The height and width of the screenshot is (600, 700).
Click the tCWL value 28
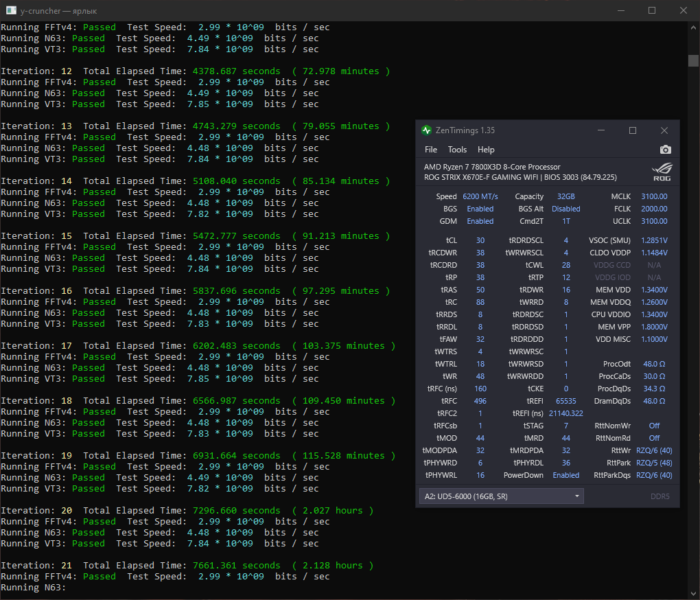click(x=565, y=265)
